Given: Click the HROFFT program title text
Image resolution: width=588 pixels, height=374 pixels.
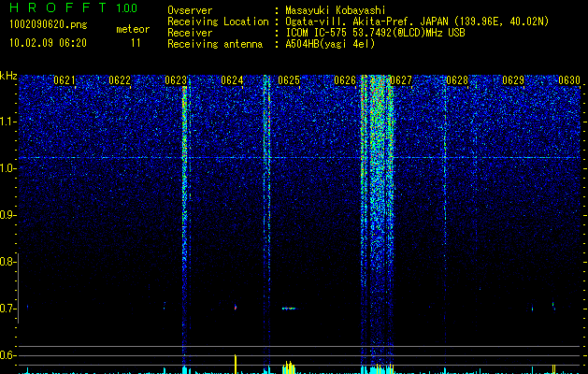Looking at the screenshot, I should (58, 7).
